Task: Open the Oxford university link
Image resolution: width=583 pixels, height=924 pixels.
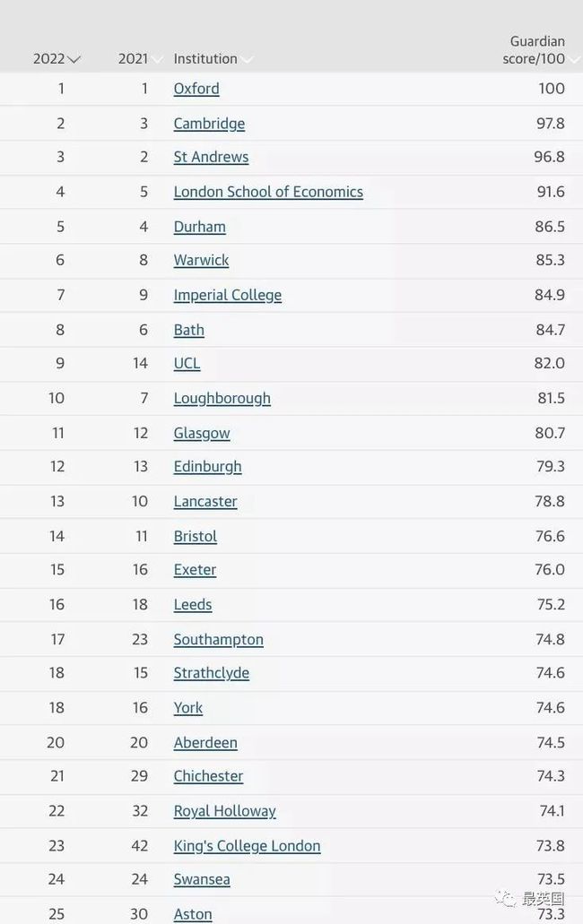Action: click(x=196, y=89)
